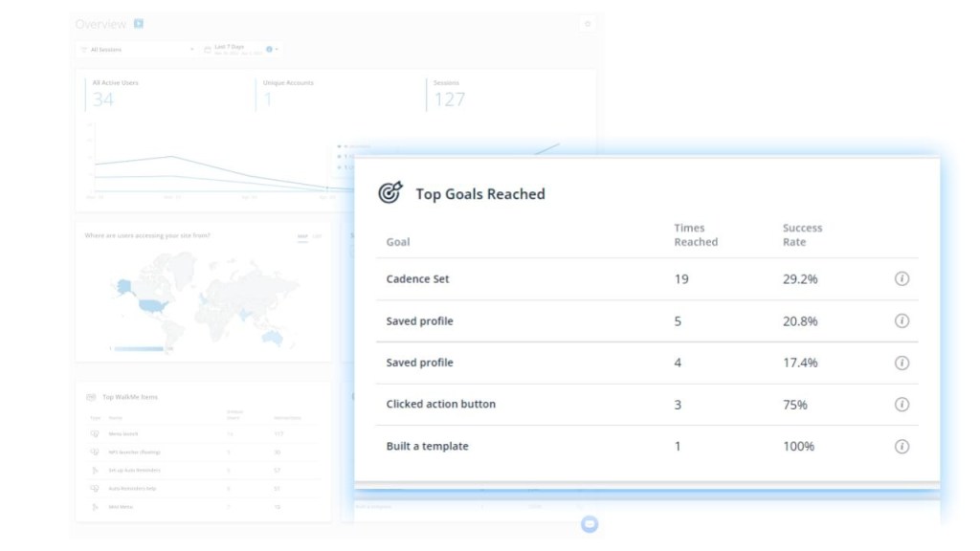Expand the All Sessions filter dropdown

click(137, 49)
